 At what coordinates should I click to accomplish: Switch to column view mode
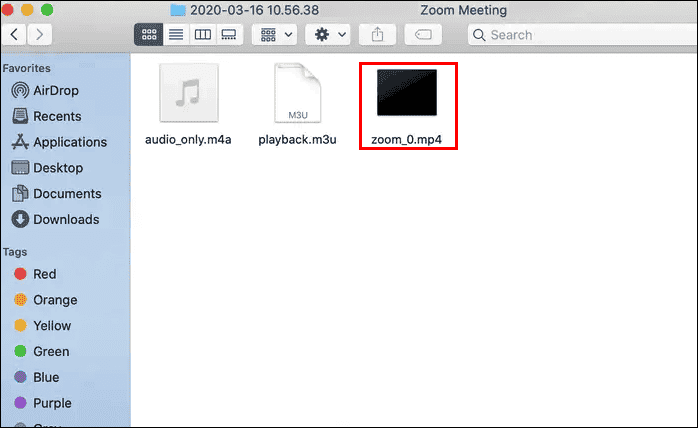(203, 35)
